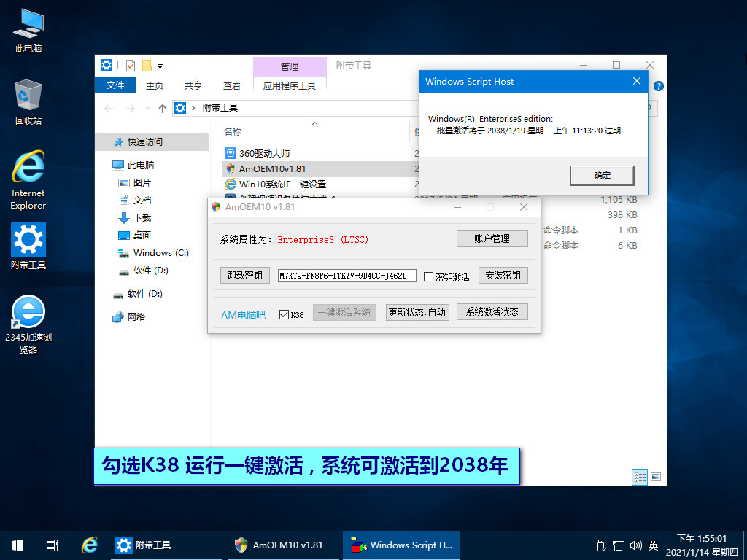Click the Explorer forward arrow
This screenshot has width=747, height=560.
pyautogui.click(x=130, y=109)
